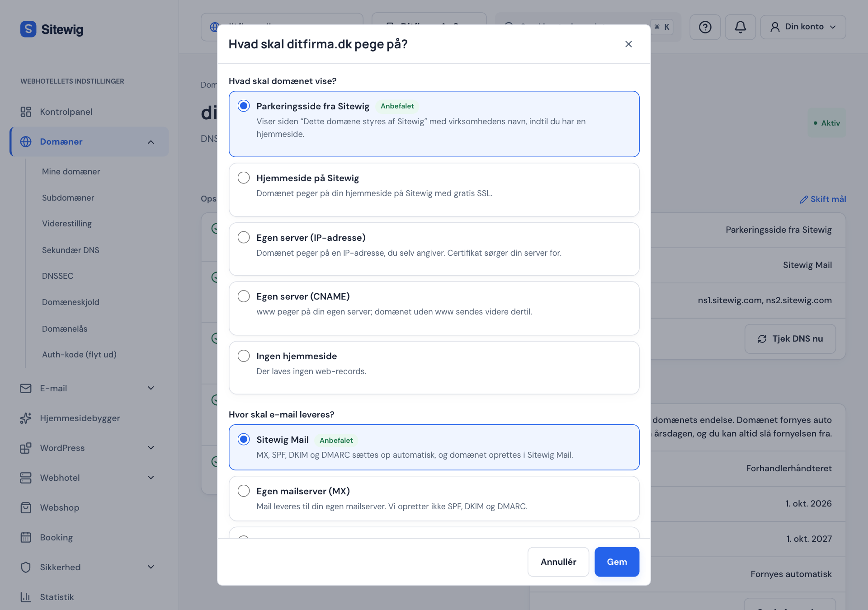The width and height of the screenshot is (868, 610).
Task: Open notifications bell icon
Action: tap(740, 27)
